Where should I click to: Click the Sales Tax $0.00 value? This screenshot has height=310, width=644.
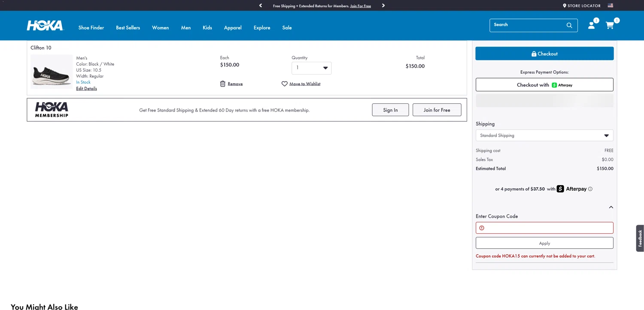pos(608,160)
